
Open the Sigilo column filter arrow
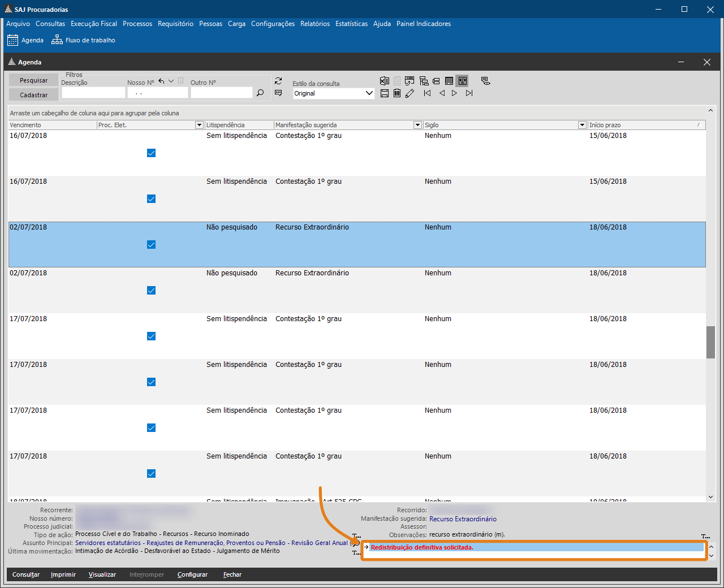[x=582, y=125]
